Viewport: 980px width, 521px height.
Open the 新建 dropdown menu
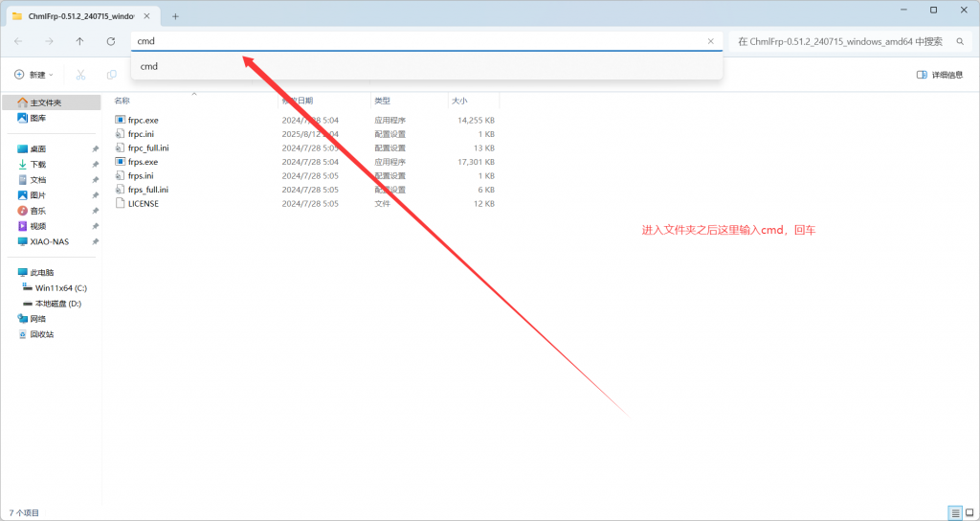point(33,75)
